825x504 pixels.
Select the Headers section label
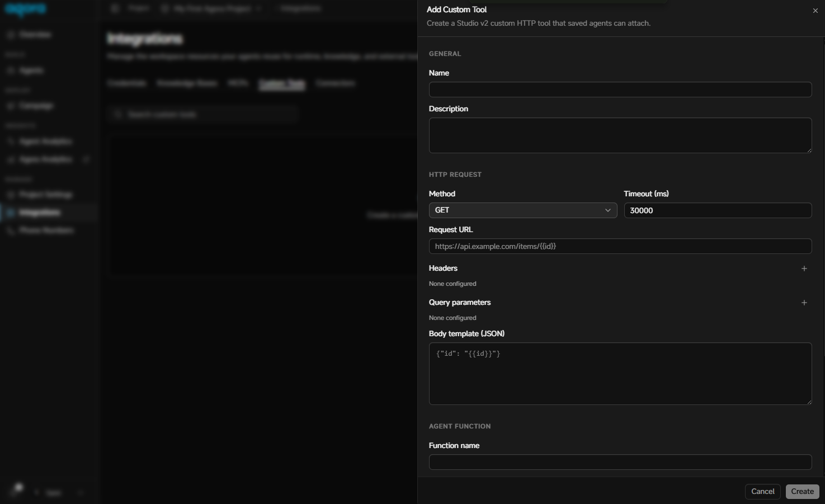coord(443,269)
